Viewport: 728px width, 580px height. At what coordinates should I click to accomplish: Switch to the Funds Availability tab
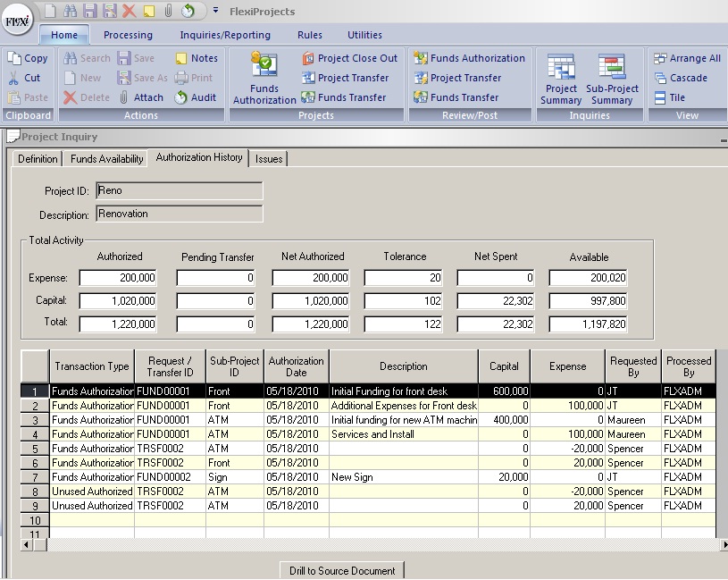tap(107, 159)
